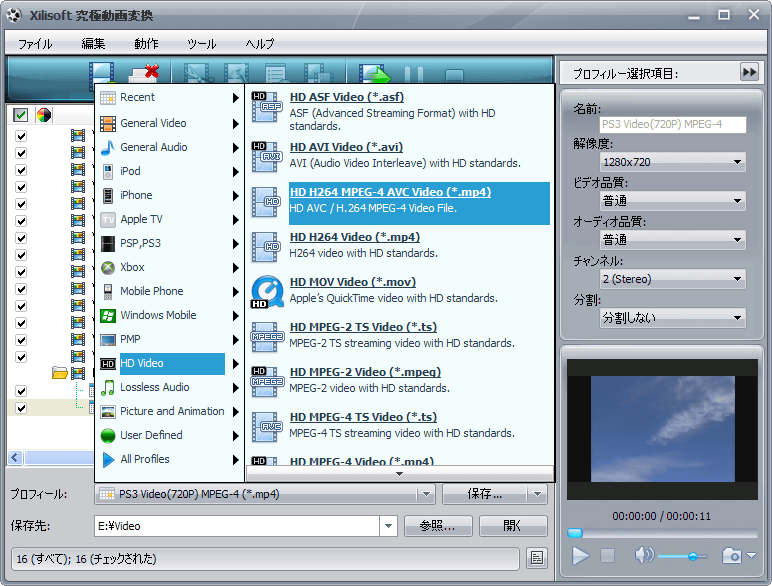Expand format list with bottom down arrow
The width and height of the screenshot is (772, 586).
tap(399, 474)
